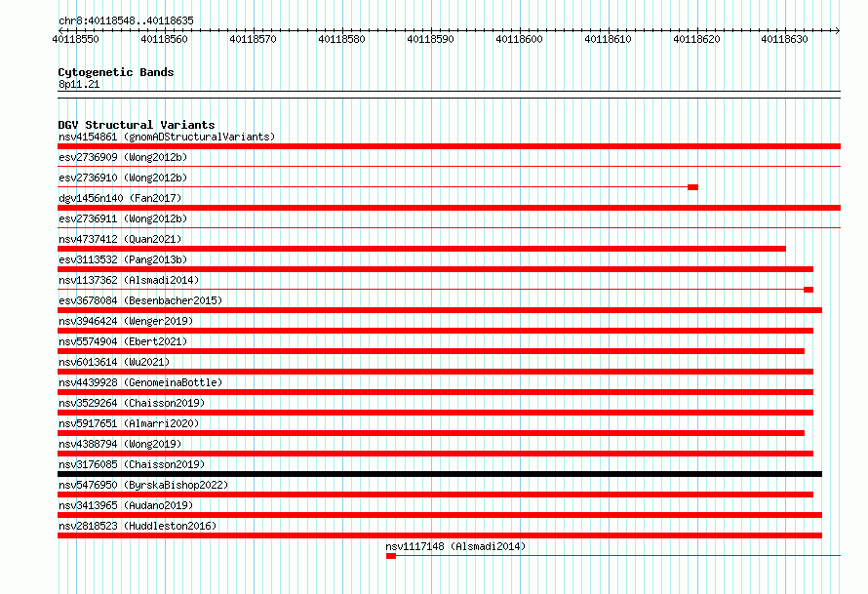The height and width of the screenshot is (594, 868).
Task: Click the red bar under nsv2818523 (Huddleston2016)
Action: tap(440, 535)
